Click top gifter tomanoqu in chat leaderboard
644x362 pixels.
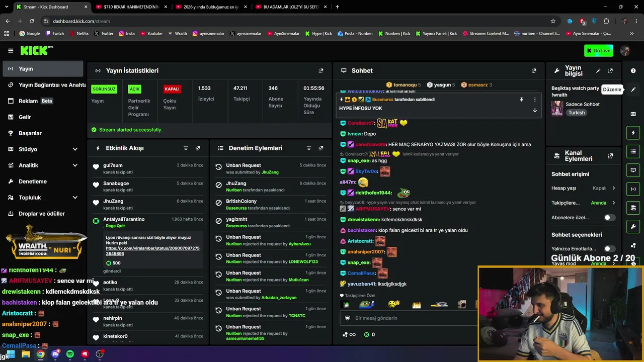tap(405, 85)
